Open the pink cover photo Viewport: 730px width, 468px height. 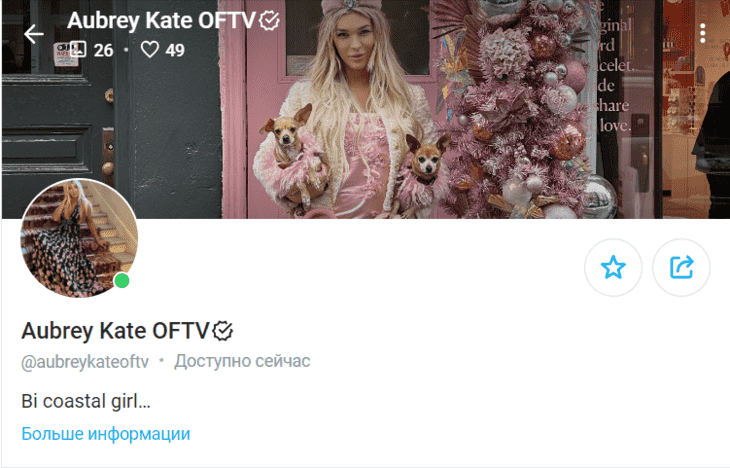click(365, 109)
